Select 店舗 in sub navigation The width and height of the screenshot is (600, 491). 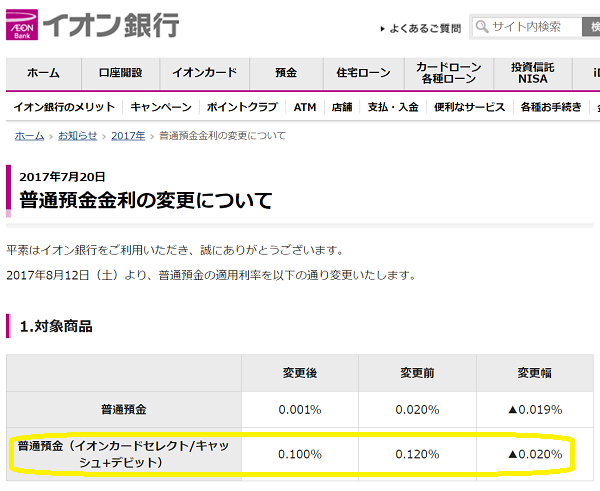coord(342,107)
